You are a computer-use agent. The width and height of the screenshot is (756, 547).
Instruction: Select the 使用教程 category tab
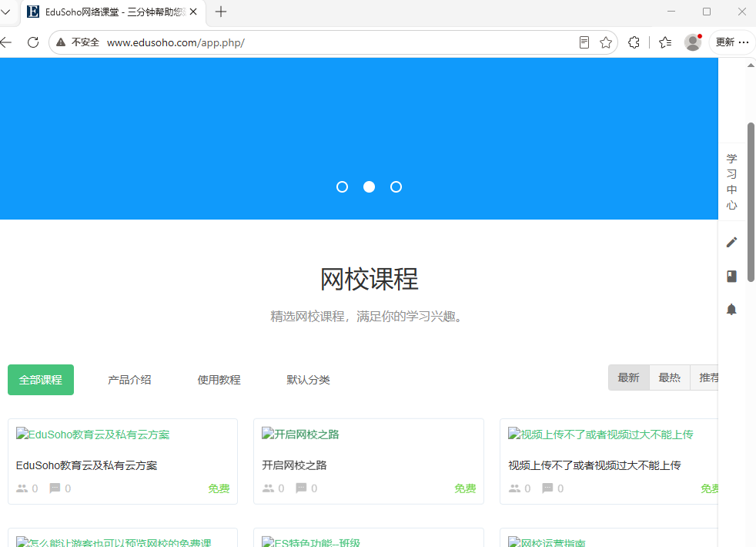219,380
